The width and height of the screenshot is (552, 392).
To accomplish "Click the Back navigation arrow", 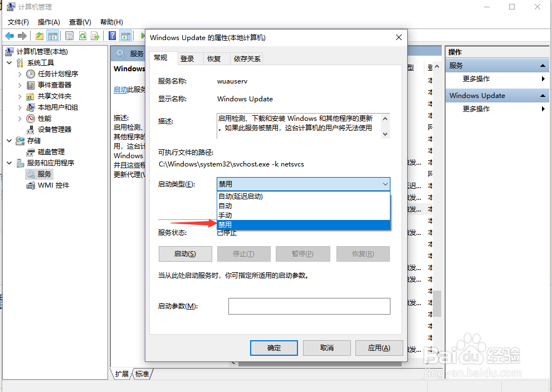I will pos(9,35).
